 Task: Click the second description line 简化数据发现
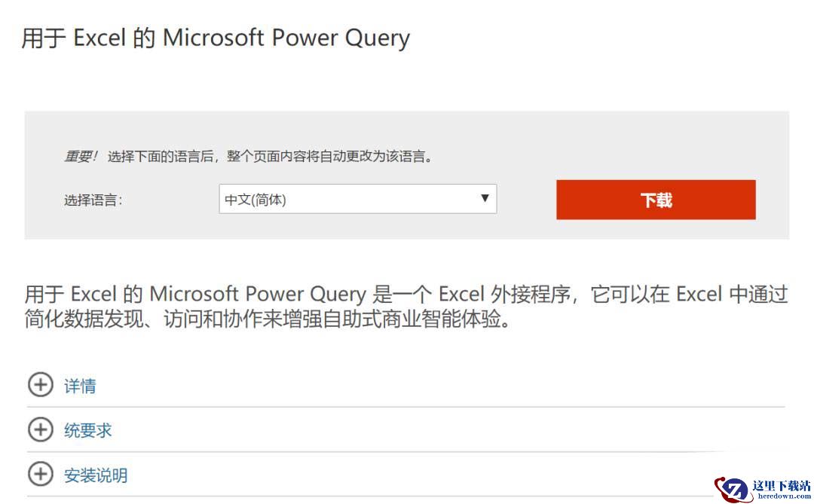coord(268,319)
